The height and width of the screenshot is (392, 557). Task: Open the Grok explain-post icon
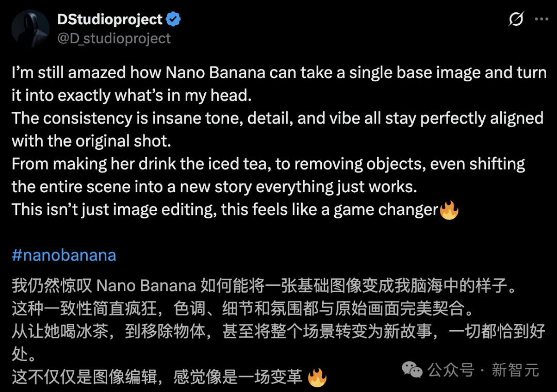click(516, 19)
